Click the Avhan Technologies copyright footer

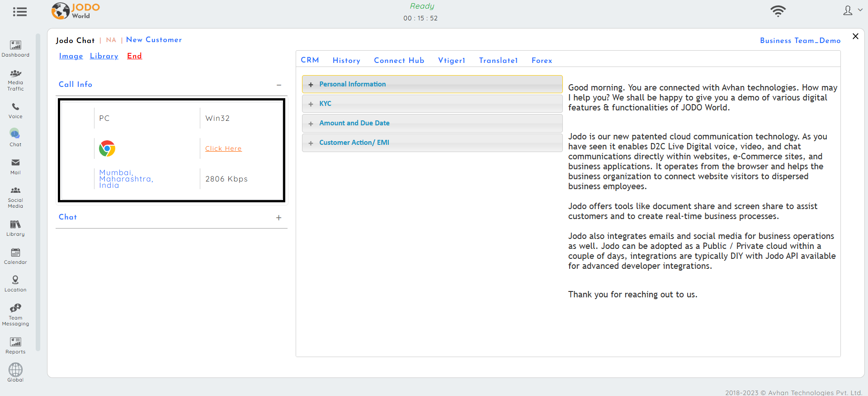coord(793,392)
